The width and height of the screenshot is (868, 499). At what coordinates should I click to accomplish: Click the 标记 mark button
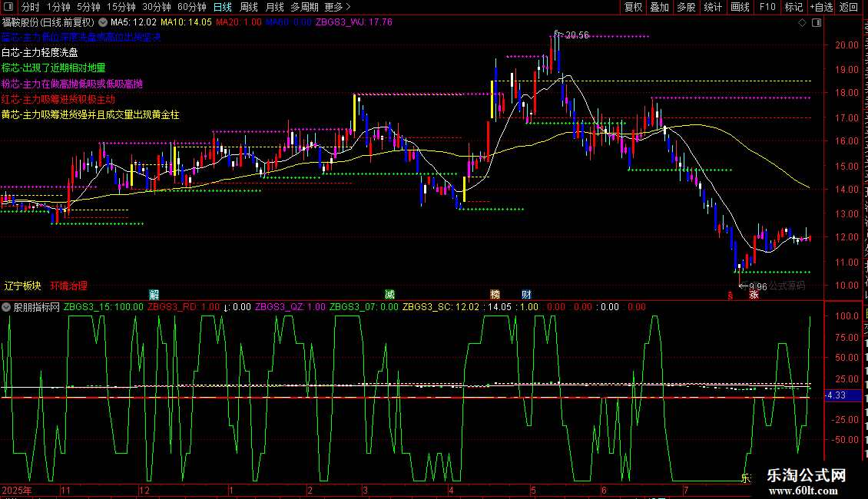pyautogui.click(x=793, y=7)
